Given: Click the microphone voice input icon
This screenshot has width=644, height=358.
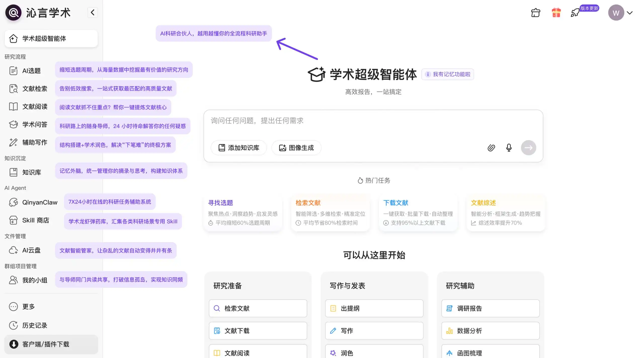Looking at the screenshot, I should (x=509, y=148).
